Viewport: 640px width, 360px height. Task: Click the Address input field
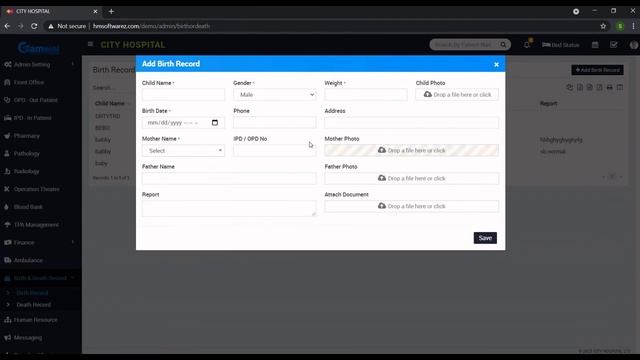click(411, 122)
